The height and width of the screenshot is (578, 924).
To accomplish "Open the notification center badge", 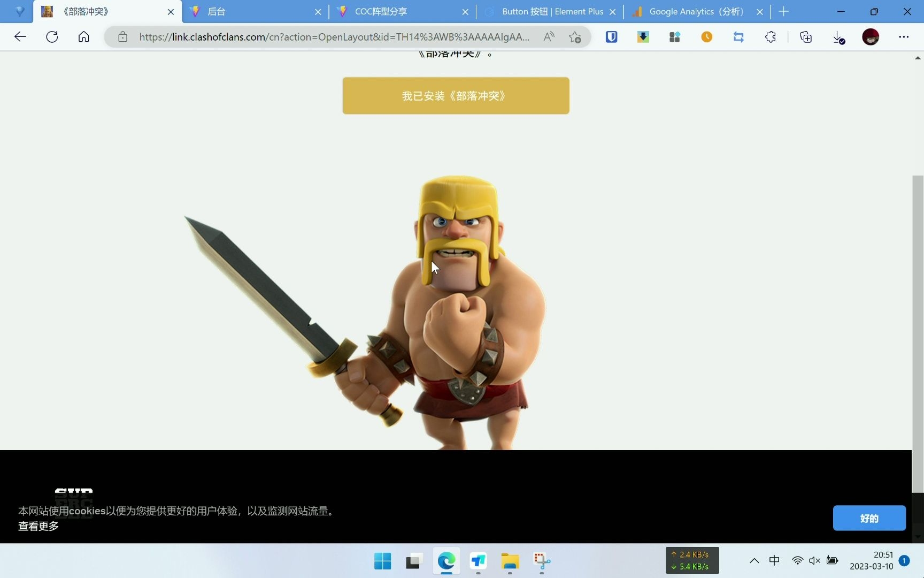I will [904, 560].
